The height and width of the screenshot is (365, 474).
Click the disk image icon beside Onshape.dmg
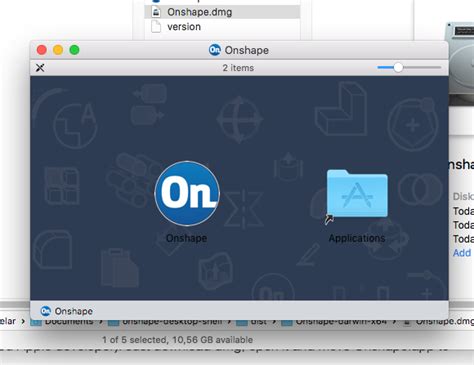[x=156, y=12]
